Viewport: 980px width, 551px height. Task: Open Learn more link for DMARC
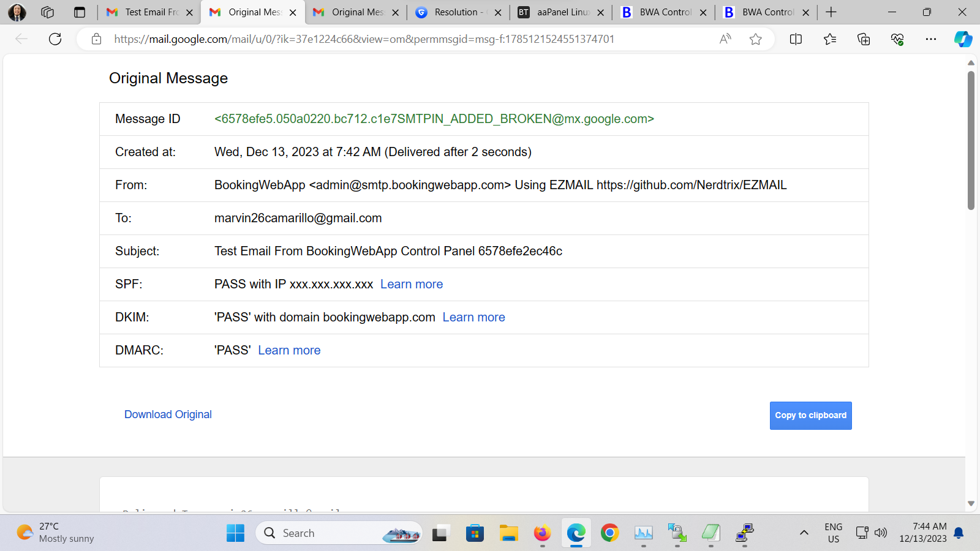pyautogui.click(x=289, y=350)
